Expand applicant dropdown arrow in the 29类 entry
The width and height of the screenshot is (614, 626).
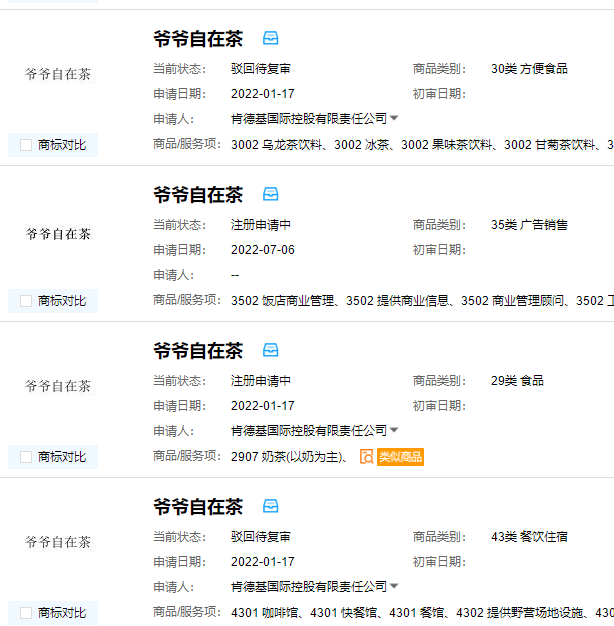[x=394, y=430]
